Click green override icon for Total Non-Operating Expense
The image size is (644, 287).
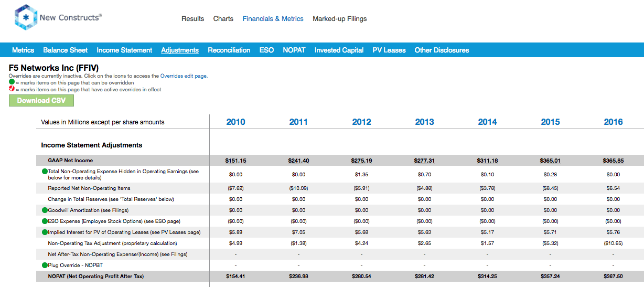click(45, 172)
